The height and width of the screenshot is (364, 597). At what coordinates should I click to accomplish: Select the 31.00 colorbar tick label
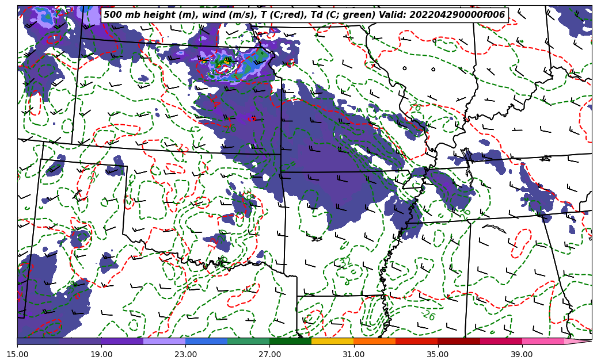pos(353,354)
